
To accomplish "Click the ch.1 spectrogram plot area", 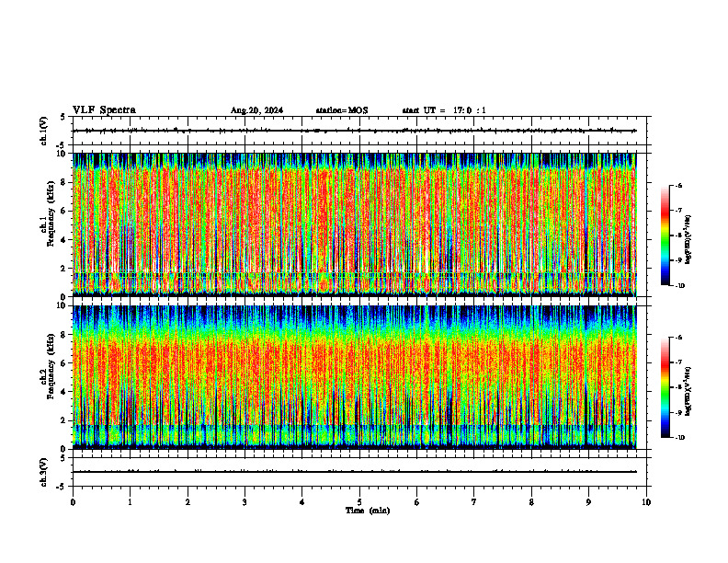I will click(x=355, y=224).
